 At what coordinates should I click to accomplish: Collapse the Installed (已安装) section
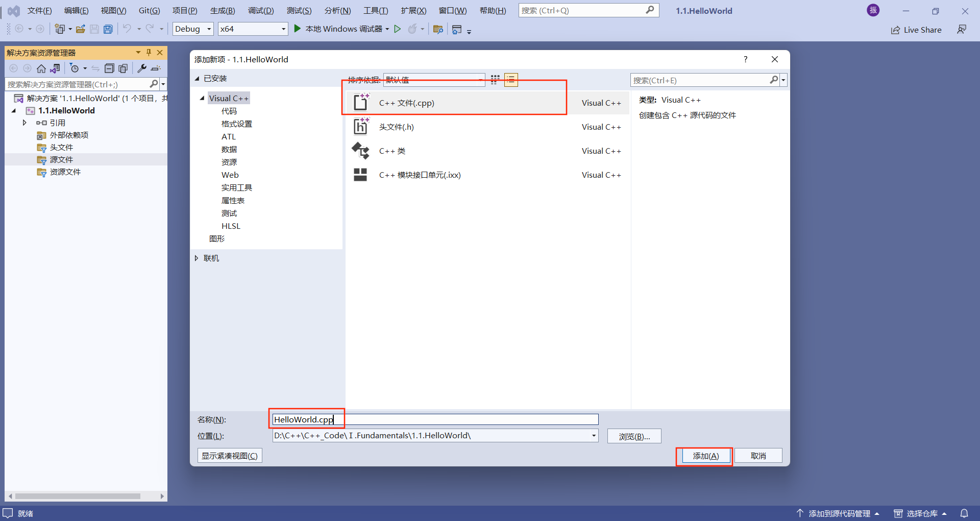(197, 78)
